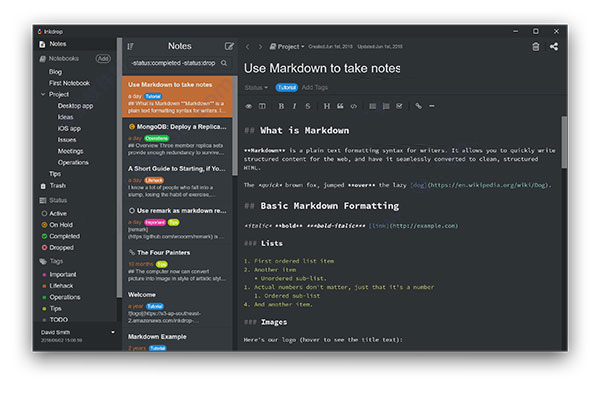This screenshot has height=400, width=600.
Task: Insert a horizontal rule from the toolbar
Action: pyautogui.click(x=432, y=106)
